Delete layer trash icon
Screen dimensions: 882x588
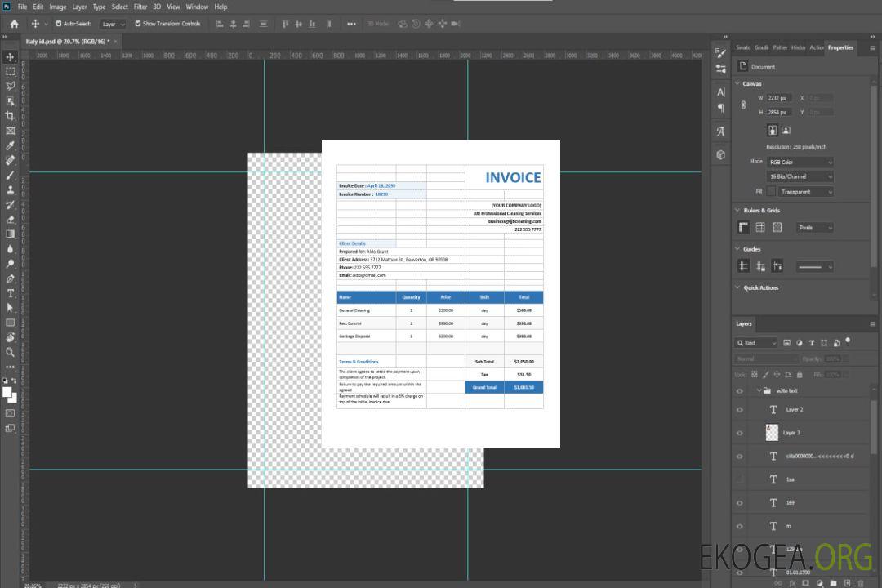point(861,583)
